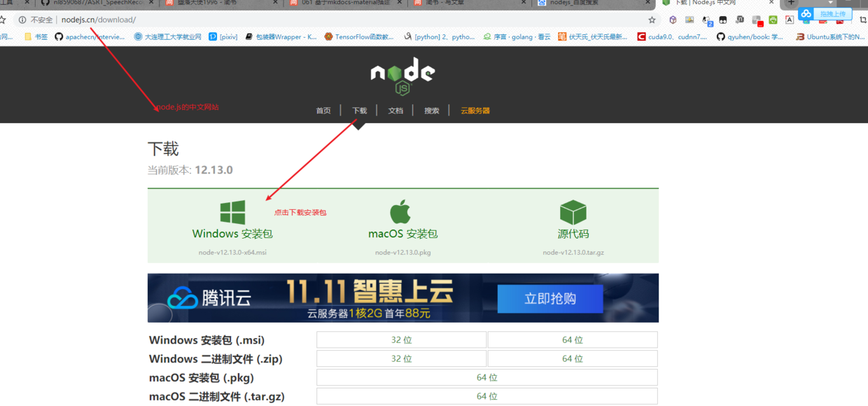Download Windows 安装包 (.msi) 32 位
The height and width of the screenshot is (406, 868).
(x=401, y=340)
